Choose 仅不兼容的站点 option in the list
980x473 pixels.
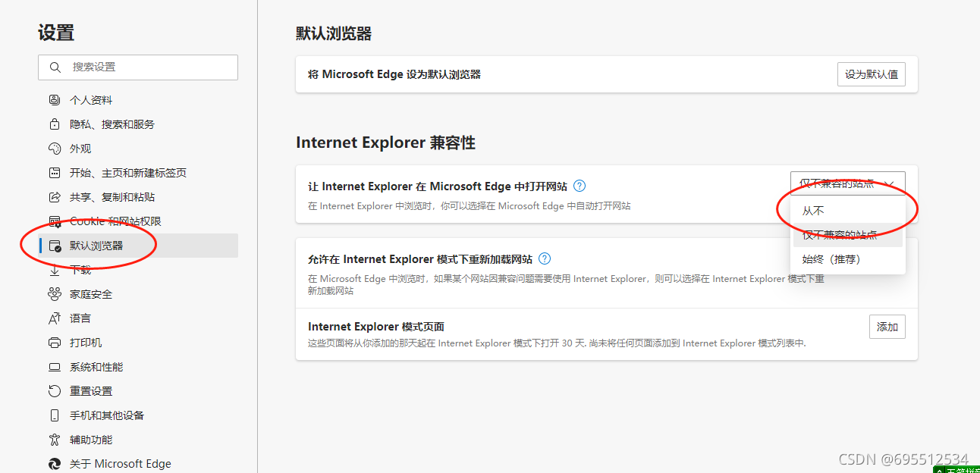click(848, 235)
